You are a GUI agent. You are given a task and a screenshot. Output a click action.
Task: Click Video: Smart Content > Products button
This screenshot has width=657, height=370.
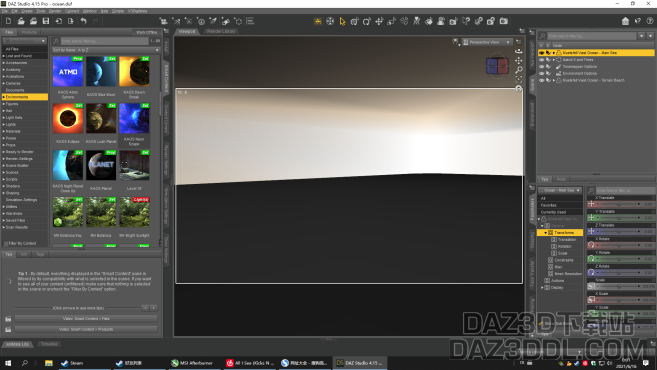coord(86,329)
